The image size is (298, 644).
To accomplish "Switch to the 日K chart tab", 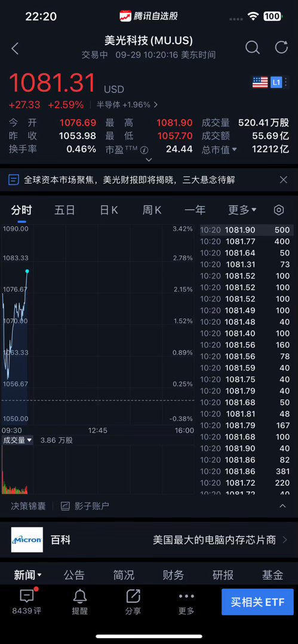I will point(109,210).
